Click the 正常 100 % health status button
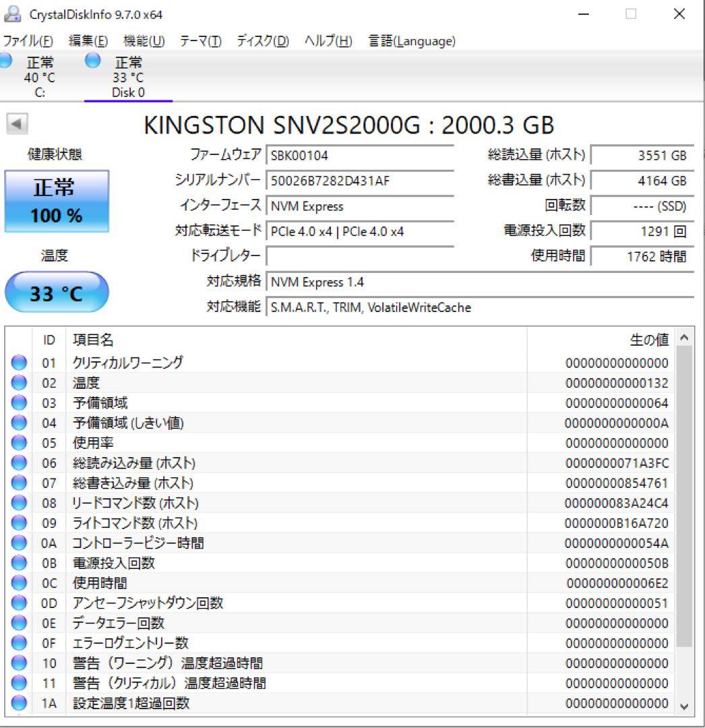705x728 pixels. click(57, 201)
